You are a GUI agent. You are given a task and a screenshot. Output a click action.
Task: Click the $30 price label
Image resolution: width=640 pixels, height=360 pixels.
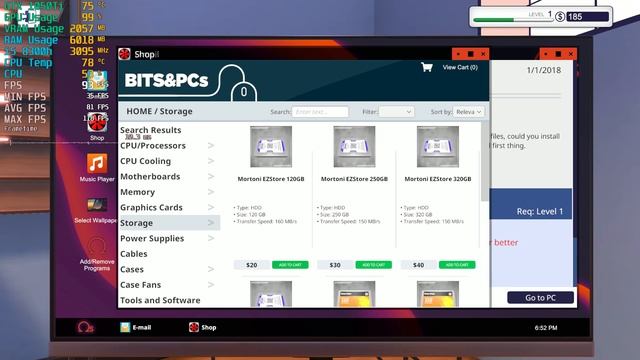(335, 265)
